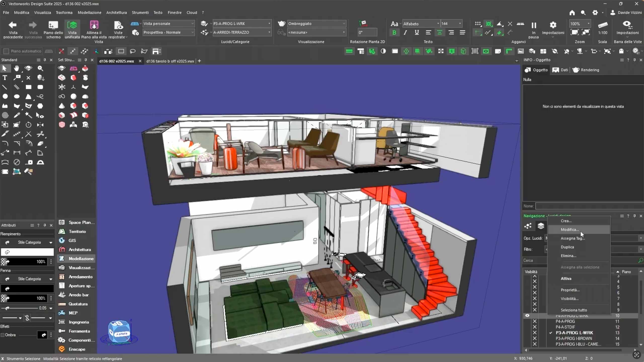Expand the Vista personale view dropdown

(x=168, y=24)
